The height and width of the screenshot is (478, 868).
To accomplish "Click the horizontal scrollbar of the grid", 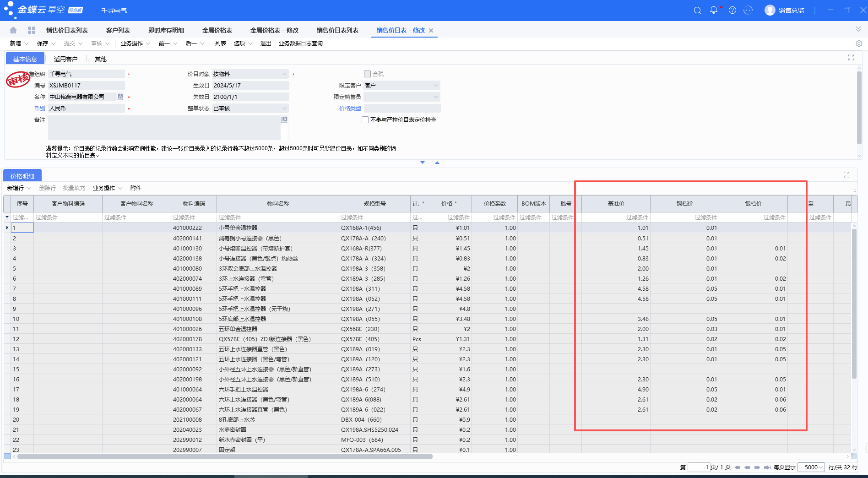I will coord(224,456).
